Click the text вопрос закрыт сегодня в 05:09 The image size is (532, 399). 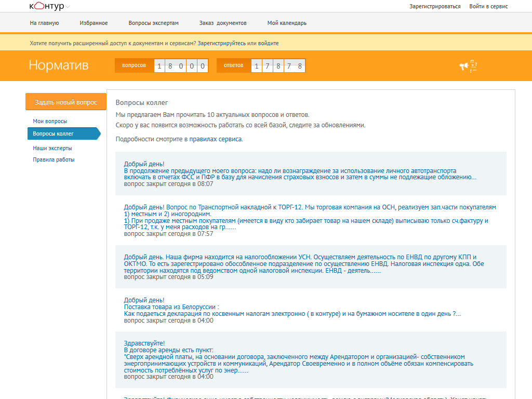[169, 277]
